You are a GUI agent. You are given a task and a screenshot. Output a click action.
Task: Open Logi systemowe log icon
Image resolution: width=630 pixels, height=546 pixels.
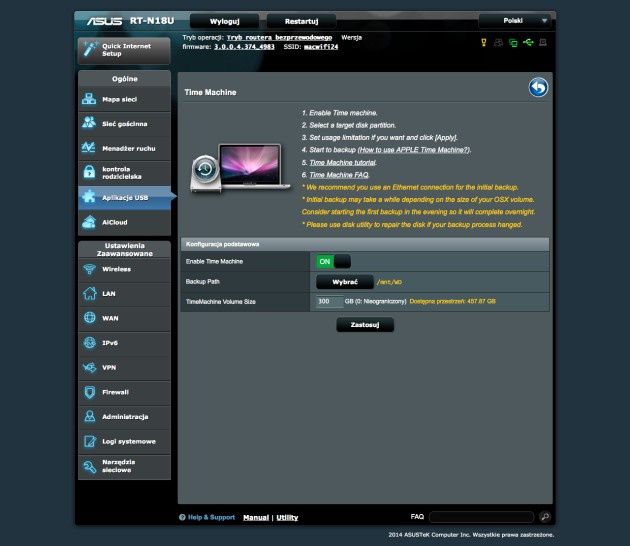point(89,441)
